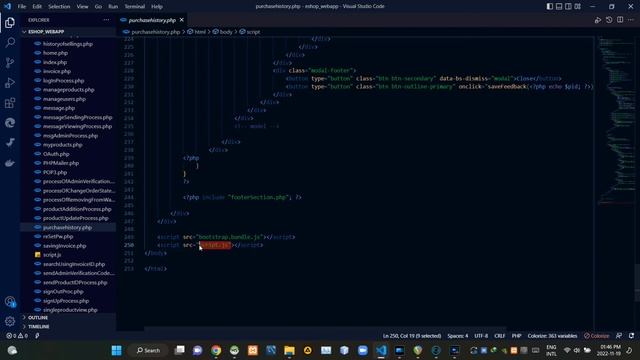Open savingInvoice.php in the explorer
This screenshot has width=640, height=360.
click(x=64, y=246)
